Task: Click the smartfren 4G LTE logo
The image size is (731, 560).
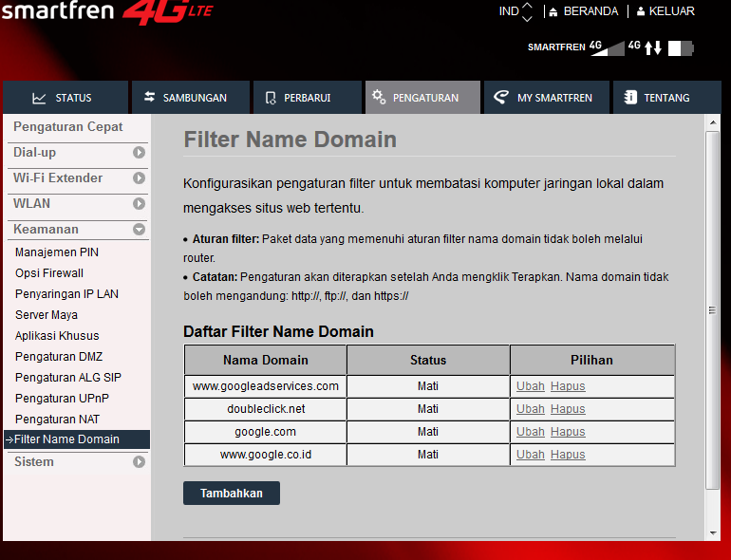Action: pos(106,11)
